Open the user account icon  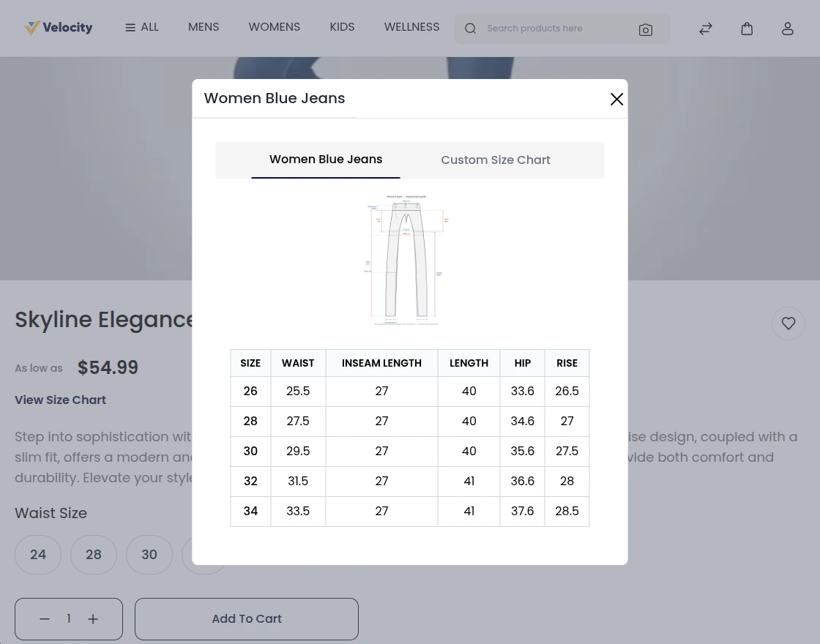[x=788, y=29]
